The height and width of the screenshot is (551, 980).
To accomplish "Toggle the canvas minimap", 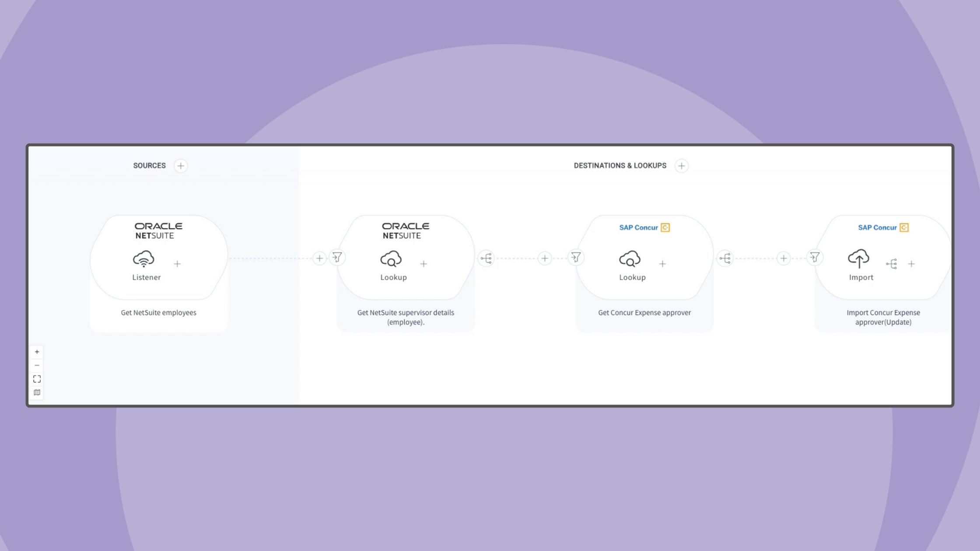I will point(37,392).
